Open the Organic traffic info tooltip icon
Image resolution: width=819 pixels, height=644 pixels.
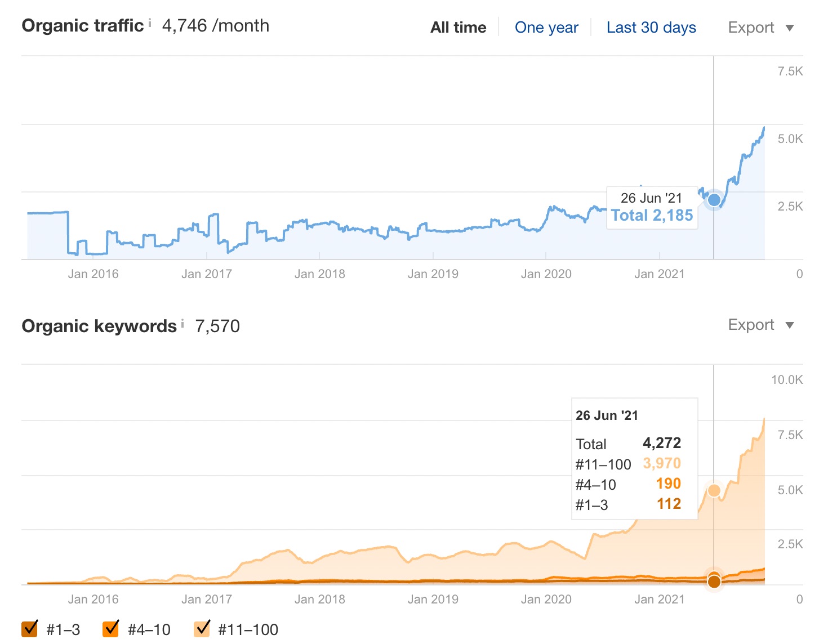click(x=150, y=23)
